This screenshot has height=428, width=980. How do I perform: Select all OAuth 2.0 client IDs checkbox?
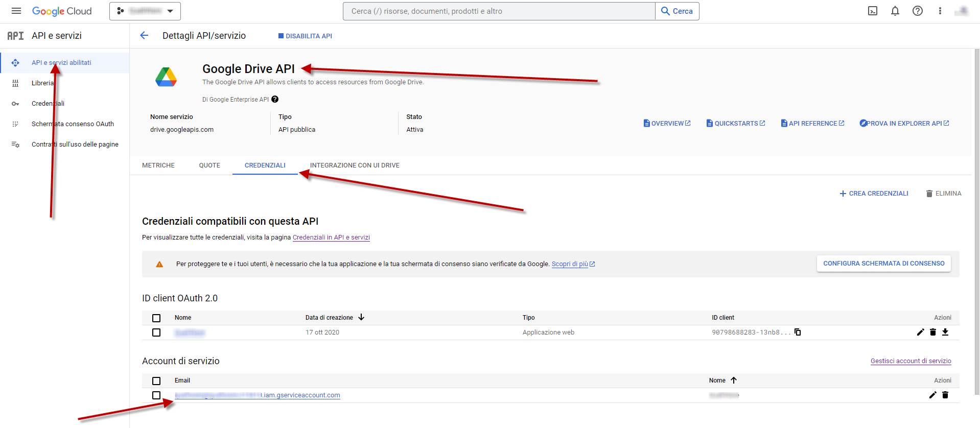[156, 318]
